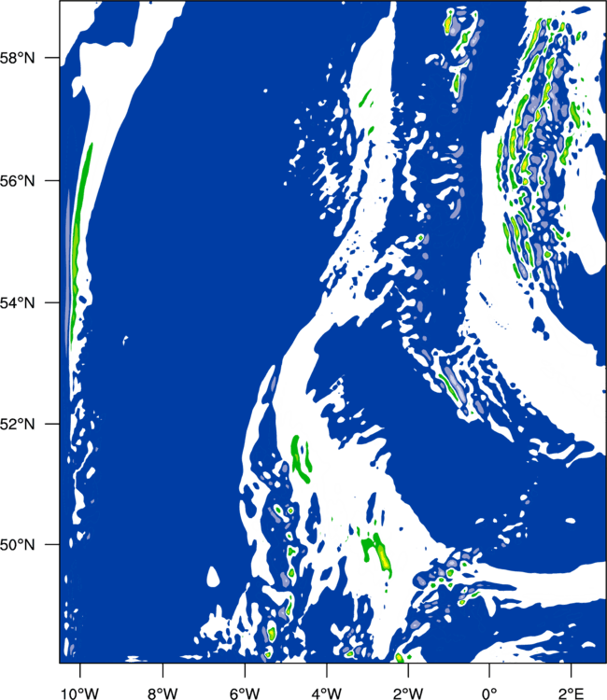Screen dimensions: 607x700
Task: Click the 8°W longitude label
Action: pyautogui.click(x=162, y=693)
